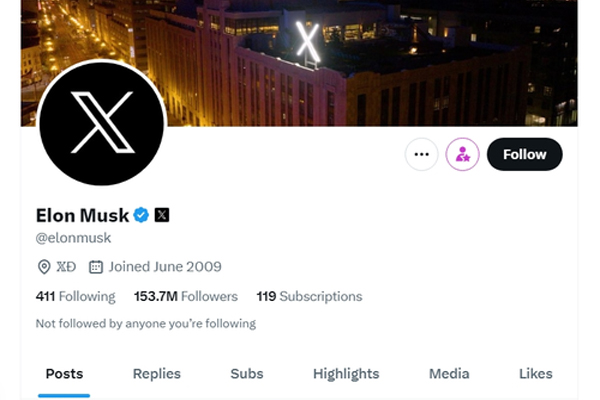This screenshot has width=600, height=400.
Task: Open the 411 Following list
Action: 75,296
